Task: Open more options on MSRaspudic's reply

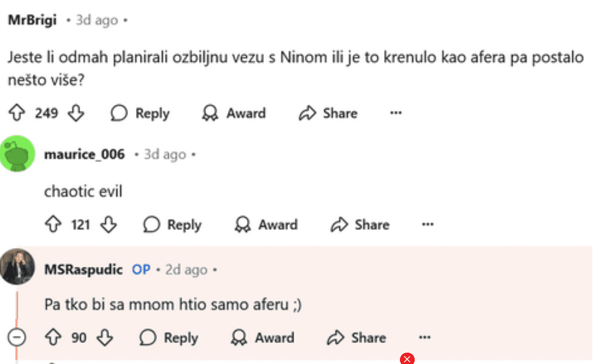Action: click(x=424, y=338)
